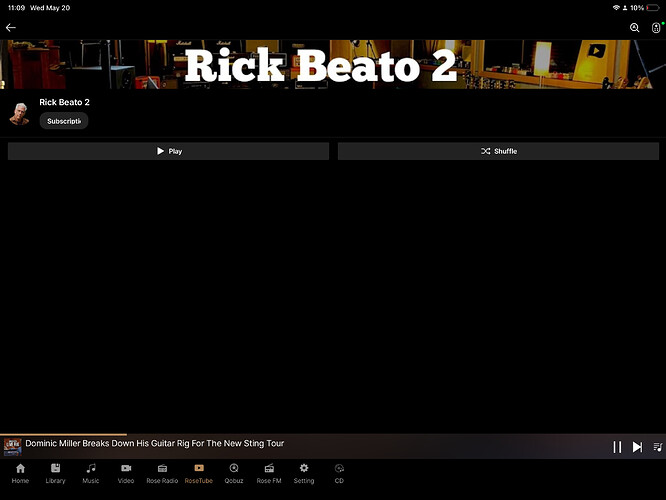Open the Rose FM tab
The image size is (666, 500).
269,474
